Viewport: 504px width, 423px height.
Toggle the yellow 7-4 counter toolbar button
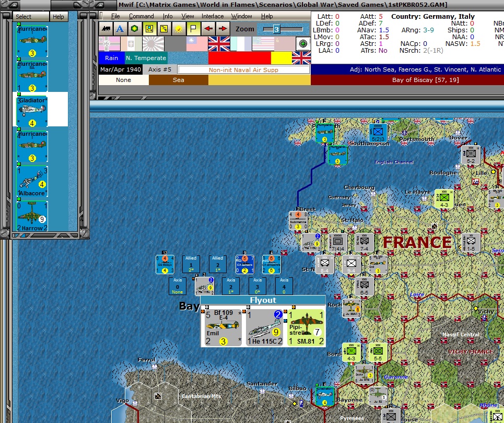tap(164, 29)
